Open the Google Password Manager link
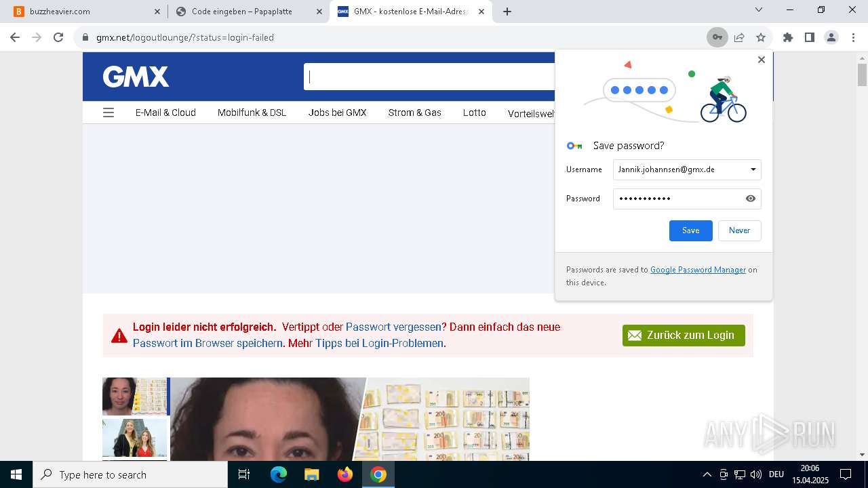The width and height of the screenshot is (868, 488). click(x=698, y=270)
